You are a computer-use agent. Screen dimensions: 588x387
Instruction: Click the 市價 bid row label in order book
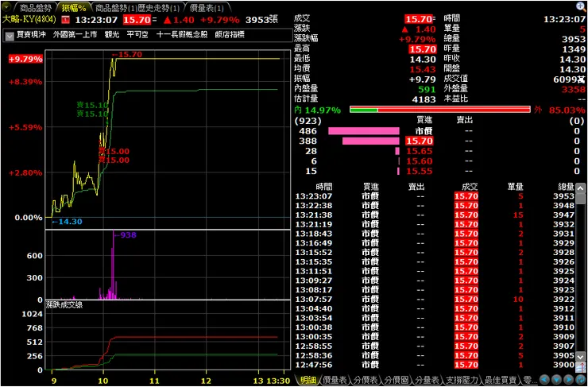coord(424,131)
